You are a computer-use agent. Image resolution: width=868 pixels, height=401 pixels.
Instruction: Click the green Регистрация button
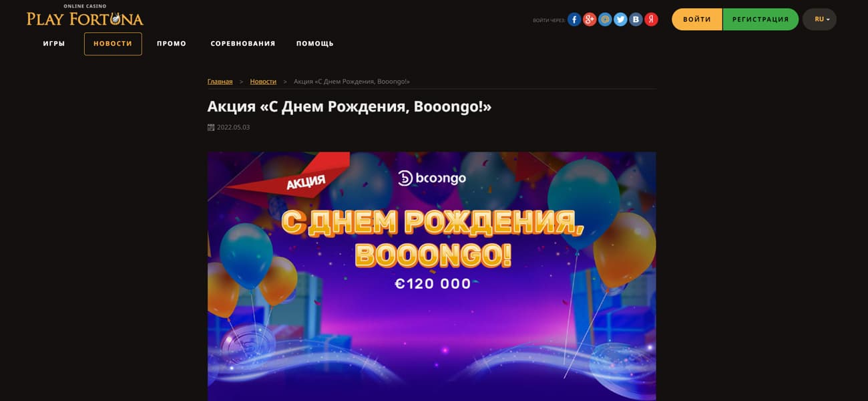click(761, 19)
